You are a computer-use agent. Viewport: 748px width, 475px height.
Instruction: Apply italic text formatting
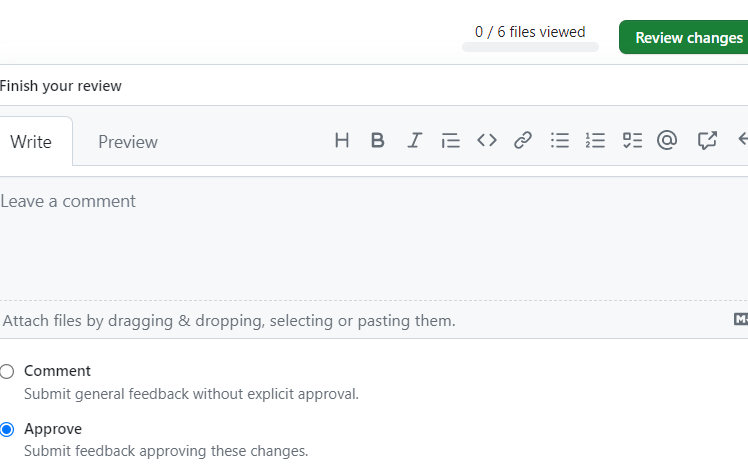(415, 140)
